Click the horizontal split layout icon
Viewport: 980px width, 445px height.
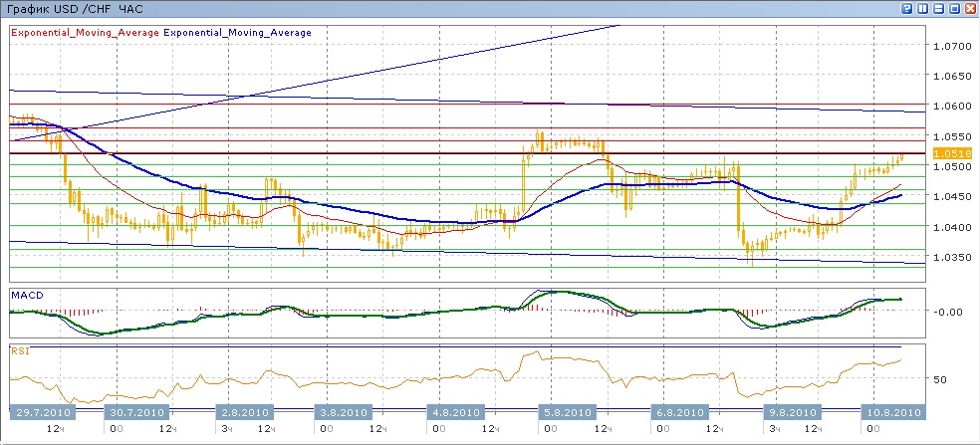click(938, 7)
